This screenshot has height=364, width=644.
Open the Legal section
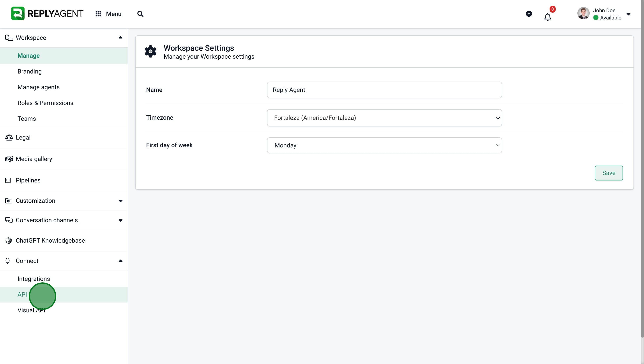64,138
